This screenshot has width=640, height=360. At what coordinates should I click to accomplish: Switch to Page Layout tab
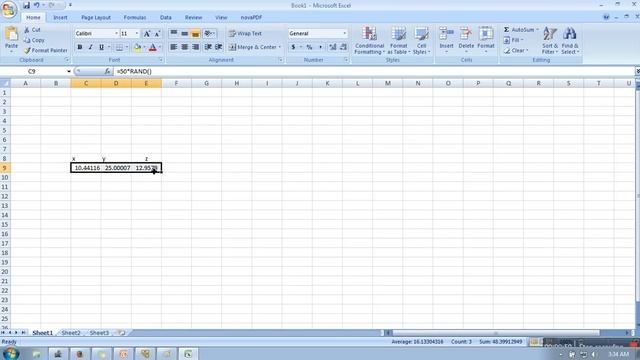pyautogui.click(x=96, y=18)
